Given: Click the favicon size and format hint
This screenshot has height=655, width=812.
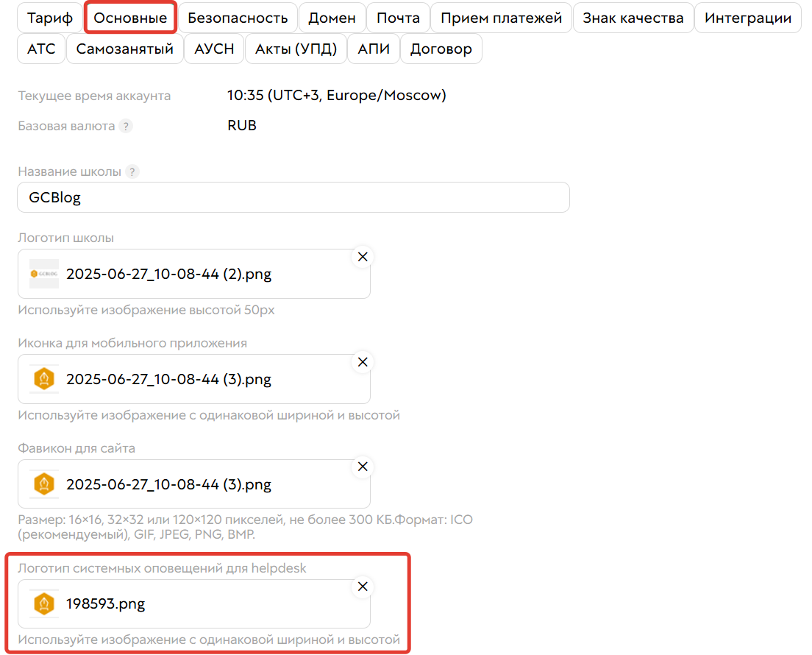Looking at the screenshot, I should click(246, 527).
